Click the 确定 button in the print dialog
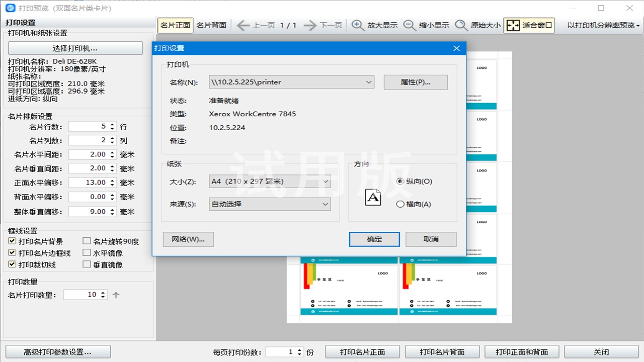This screenshot has width=644, height=362. click(x=374, y=239)
